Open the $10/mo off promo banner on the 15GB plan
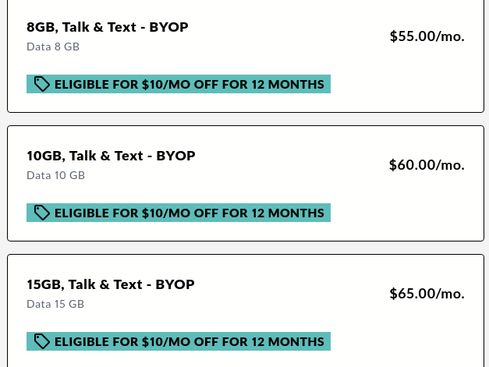 (179, 341)
